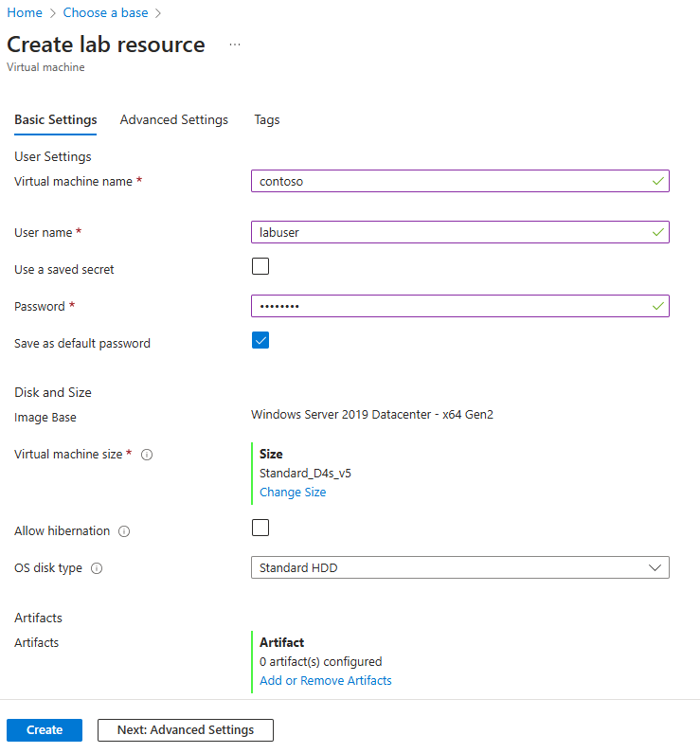Enable the Use a saved secret checkbox
Viewport: 700px width, 753px height.
[260, 266]
